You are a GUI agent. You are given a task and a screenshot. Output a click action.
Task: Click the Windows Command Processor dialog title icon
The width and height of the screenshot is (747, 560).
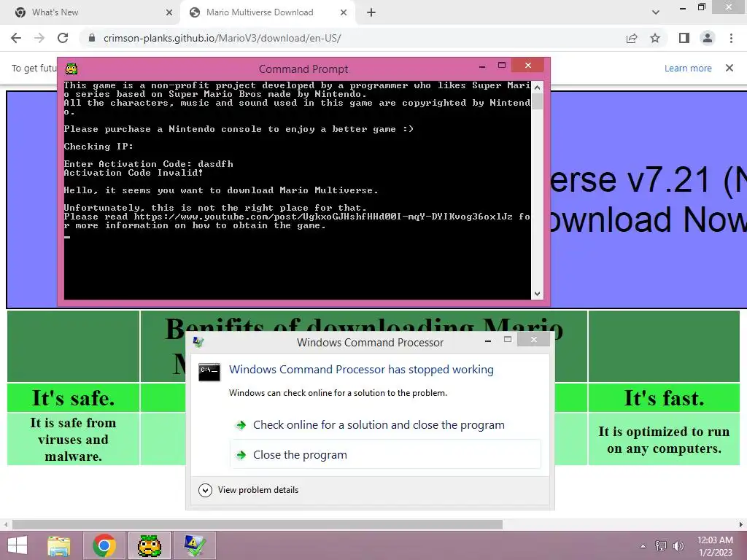[198, 341]
